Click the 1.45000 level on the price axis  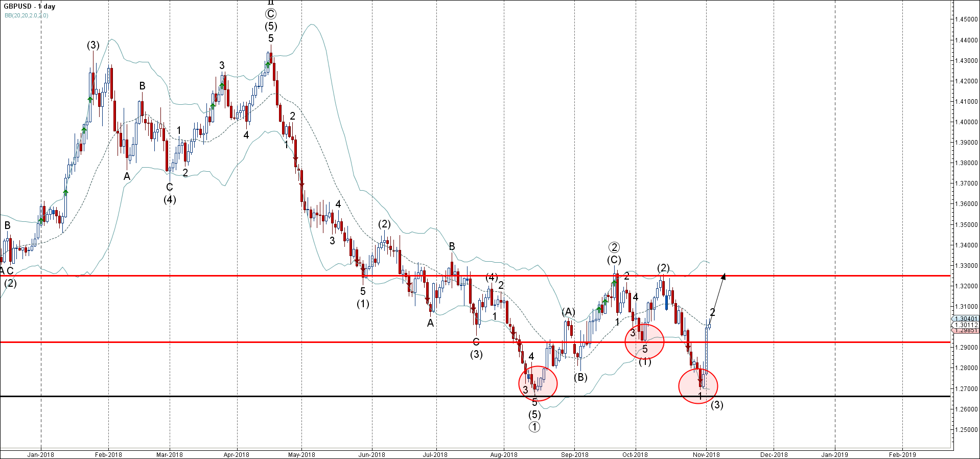(966, 19)
